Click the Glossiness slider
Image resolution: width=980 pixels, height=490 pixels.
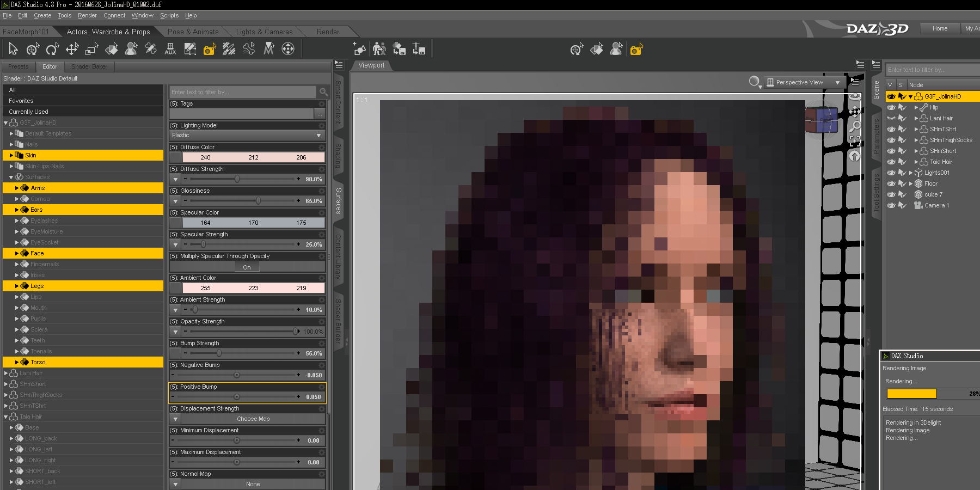tap(241, 201)
